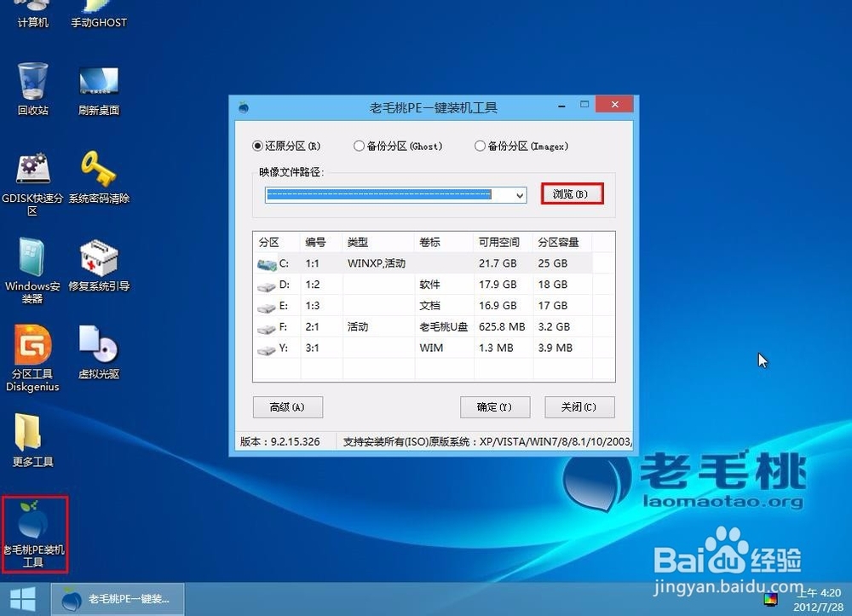Select the E: drive icon in partition list
The height and width of the screenshot is (616, 852).
coord(266,307)
